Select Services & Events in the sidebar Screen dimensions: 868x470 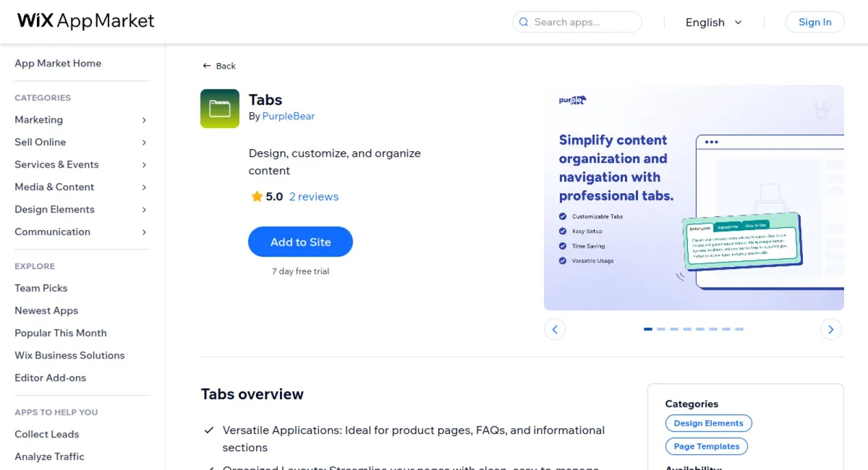56,164
